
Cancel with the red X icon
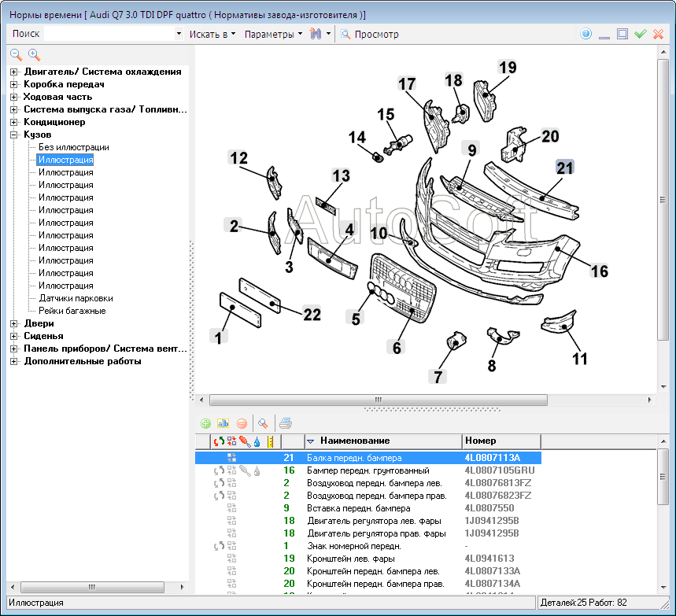pyautogui.click(x=659, y=34)
